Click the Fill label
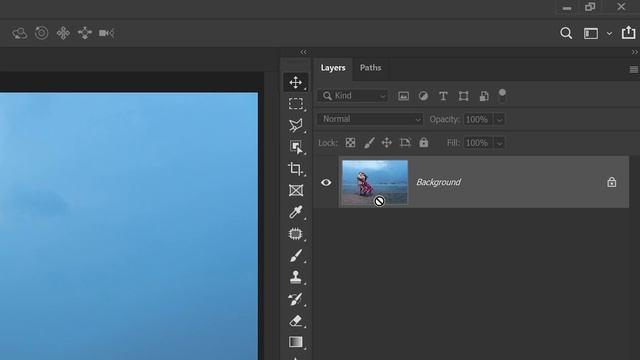 tap(453, 143)
